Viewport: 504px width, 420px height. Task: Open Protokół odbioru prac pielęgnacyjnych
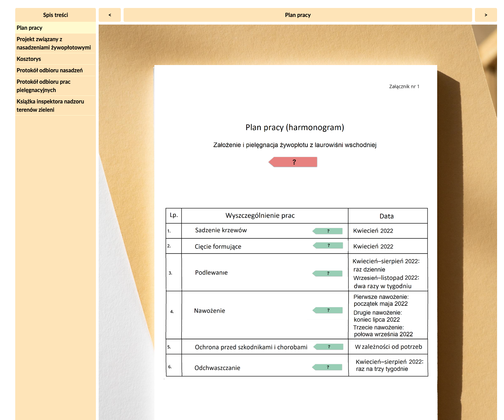43,86
